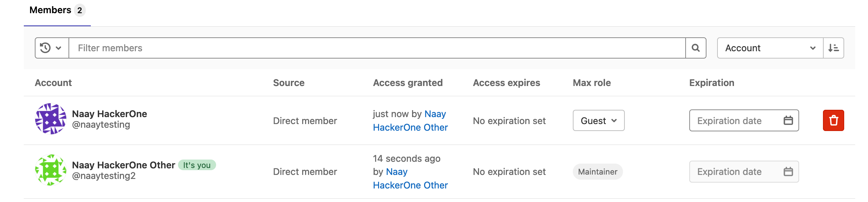
Task: Click calendar icon for Naay HackerOne expiration
Action: pyautogui.click(x=788, y=120)
